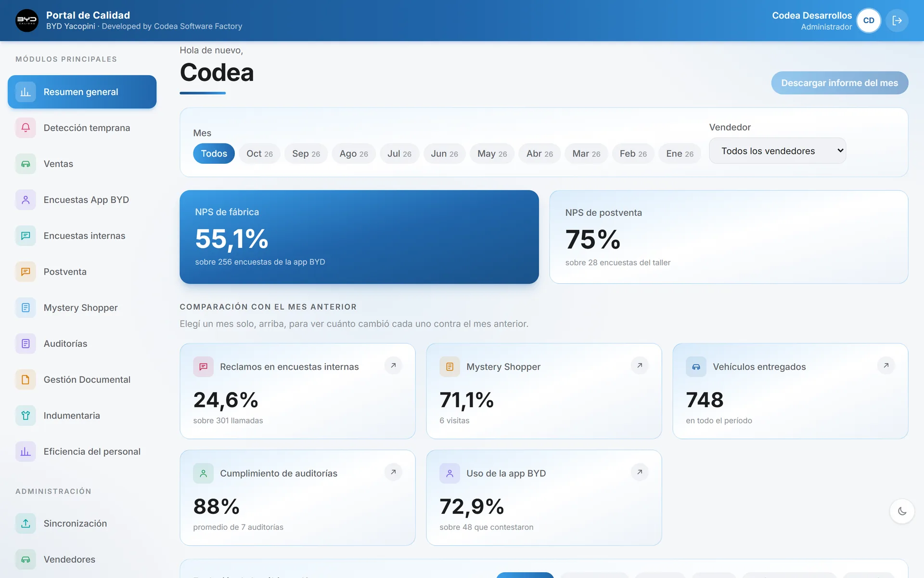
Task: Select the Abr 26 month chip
Action: click(539, 154)
